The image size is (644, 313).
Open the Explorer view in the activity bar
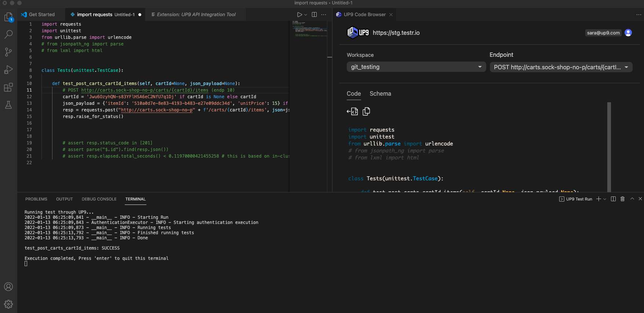click(x=8, y=17)
